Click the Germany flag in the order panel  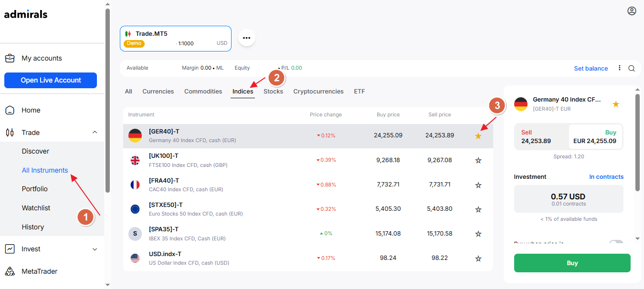[x=521, y=104]
